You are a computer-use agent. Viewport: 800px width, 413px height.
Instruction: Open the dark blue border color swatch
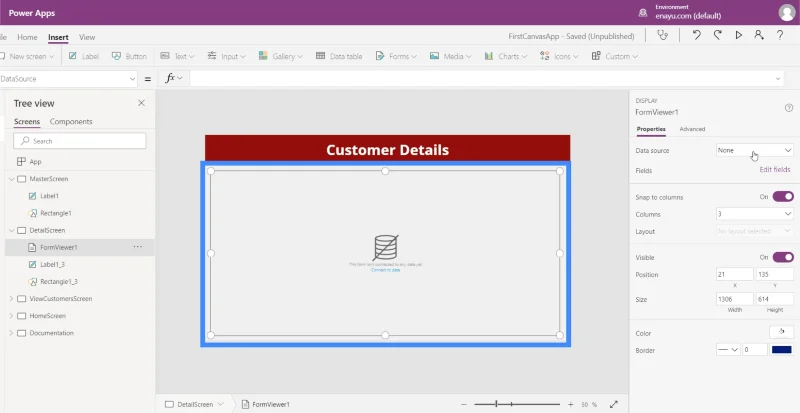782,350
